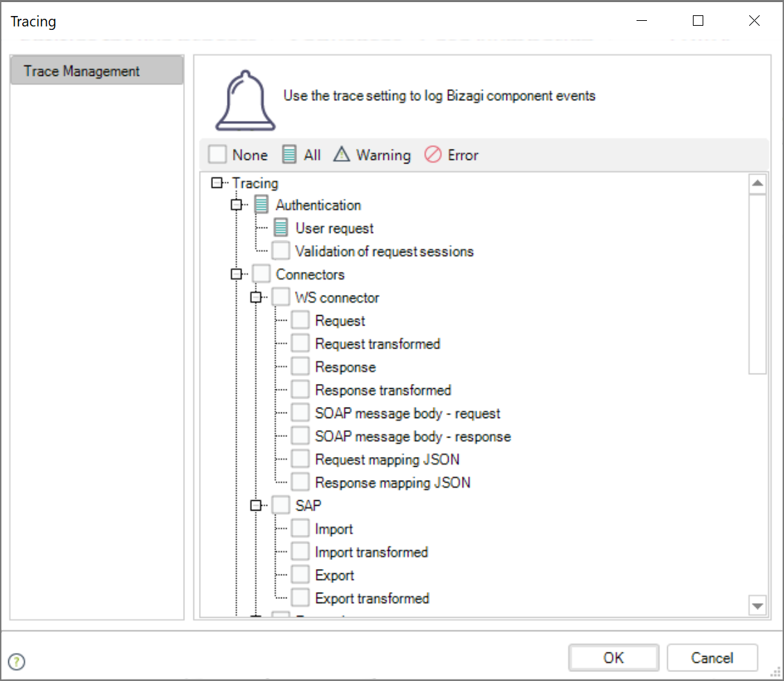Select the User request tree label
This screenshot has width=784, height=681.
[x=335, y=228]
